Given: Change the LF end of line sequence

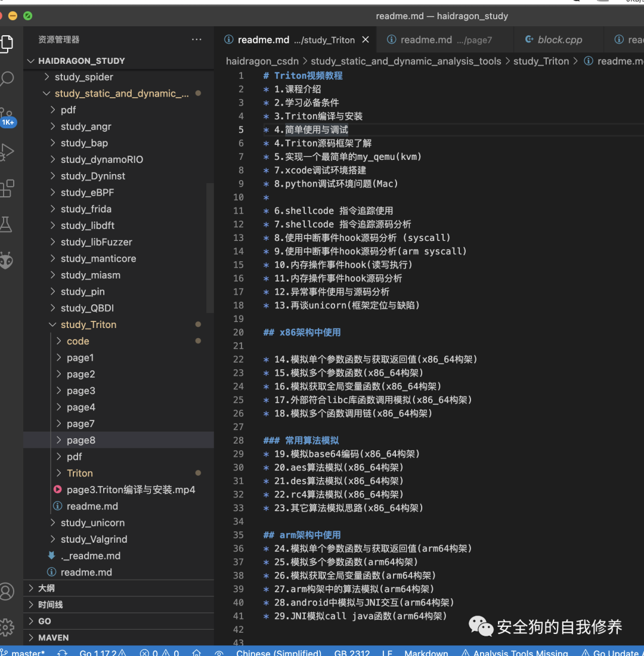Looking at the screenshot, I should pyautogui.click(x=387, y=652).
